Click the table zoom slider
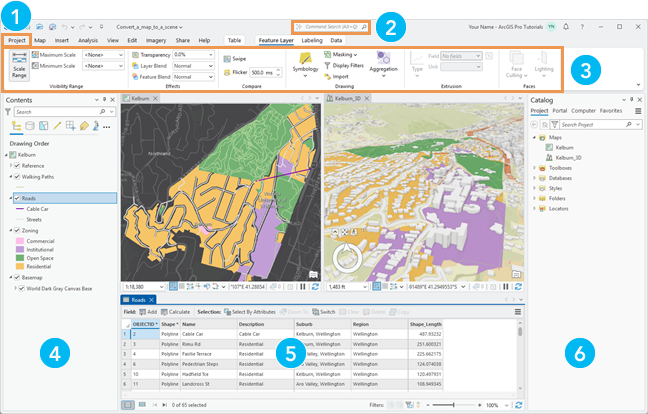648x414 pixels. tap(453, 405)
